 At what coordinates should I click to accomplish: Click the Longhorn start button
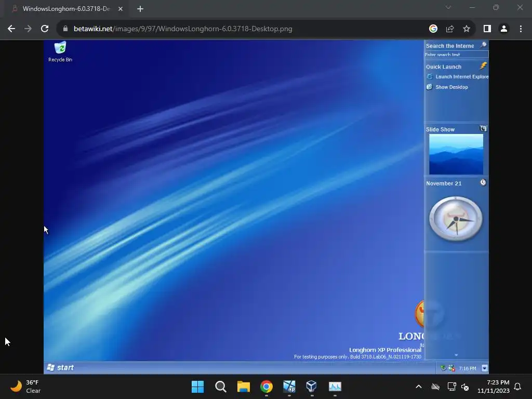pyautogui.click(x=60, y=367)
